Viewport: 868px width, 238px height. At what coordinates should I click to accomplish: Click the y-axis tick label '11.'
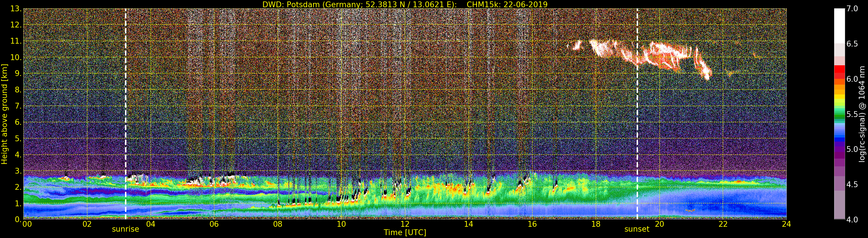16,41
